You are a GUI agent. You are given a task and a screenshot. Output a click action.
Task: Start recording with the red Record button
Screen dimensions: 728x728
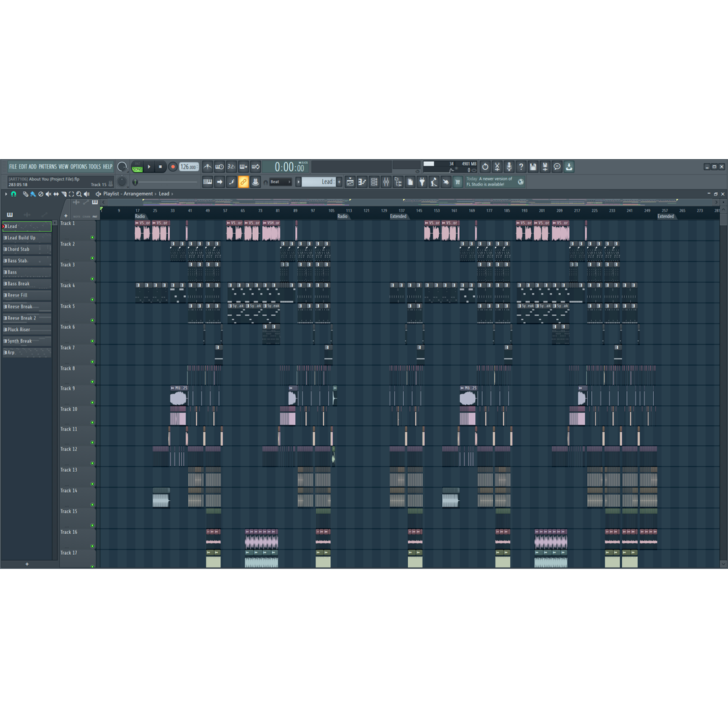(x=173, y=166)
